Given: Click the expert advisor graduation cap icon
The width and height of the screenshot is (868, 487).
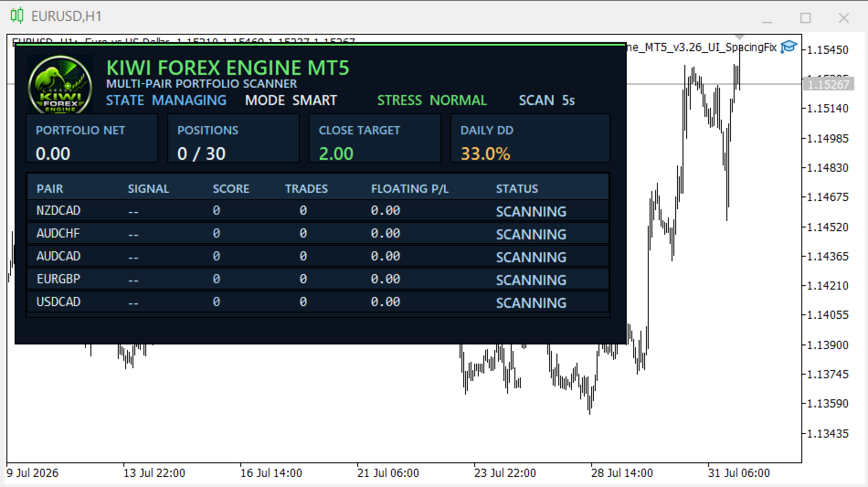Looking at the screenshot, I should (x=789, y=47).
